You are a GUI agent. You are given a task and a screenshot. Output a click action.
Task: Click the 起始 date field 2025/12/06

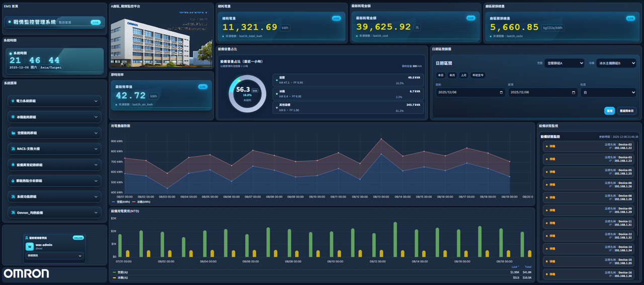470,93
